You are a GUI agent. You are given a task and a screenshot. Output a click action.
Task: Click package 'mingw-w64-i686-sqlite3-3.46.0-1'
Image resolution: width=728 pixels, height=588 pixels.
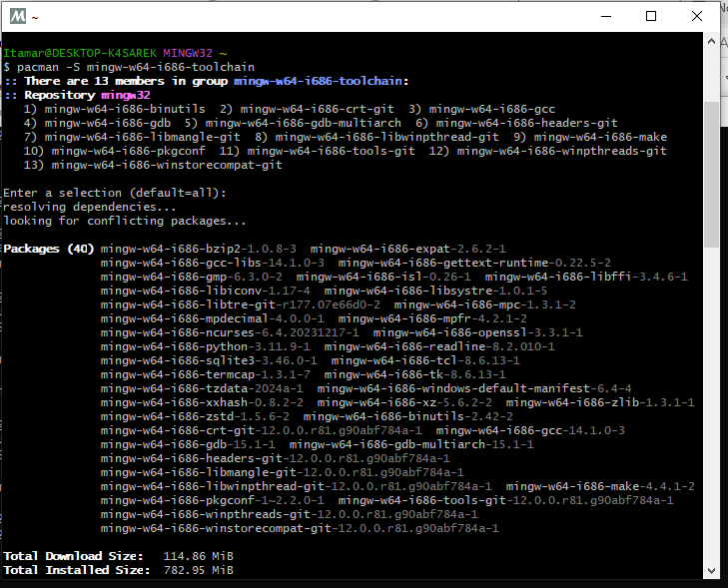point(209,360)
